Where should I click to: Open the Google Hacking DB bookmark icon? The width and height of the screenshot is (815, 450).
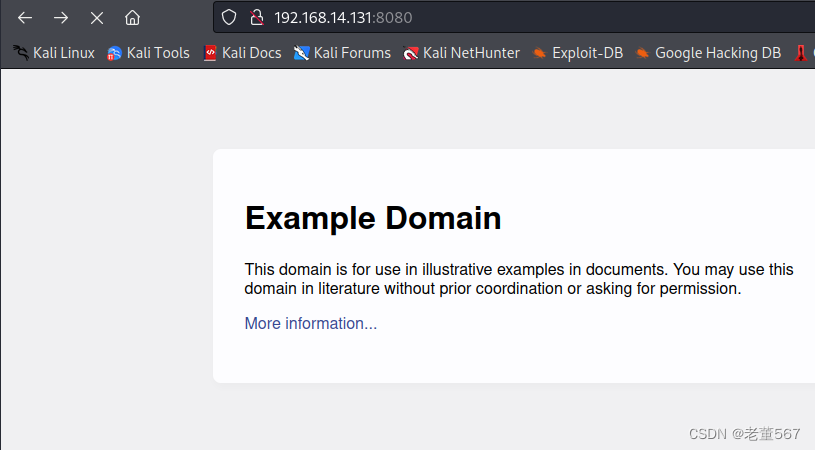click(642, 53)
